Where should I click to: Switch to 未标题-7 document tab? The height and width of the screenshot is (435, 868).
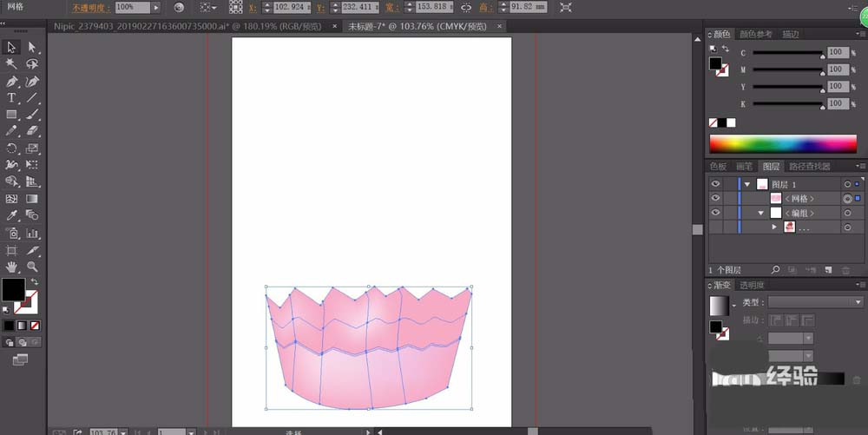coord(418,26)
